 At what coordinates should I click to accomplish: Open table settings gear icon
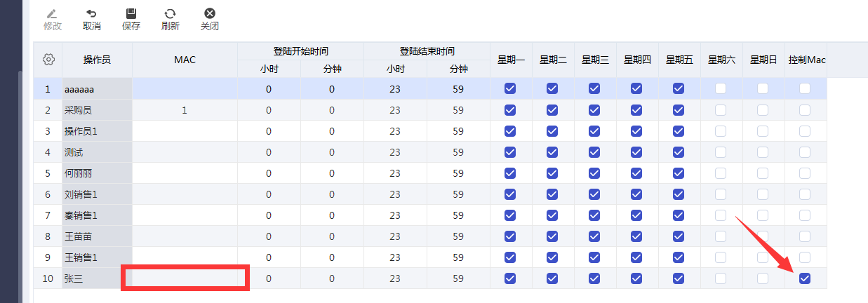click(48, 60)
